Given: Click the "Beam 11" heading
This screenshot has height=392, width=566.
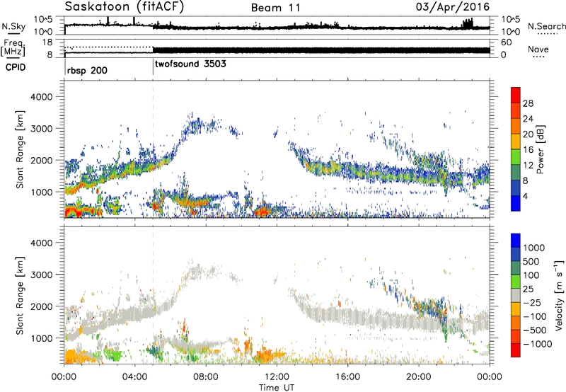Looking at the screenshot, I should coord(275,8).
